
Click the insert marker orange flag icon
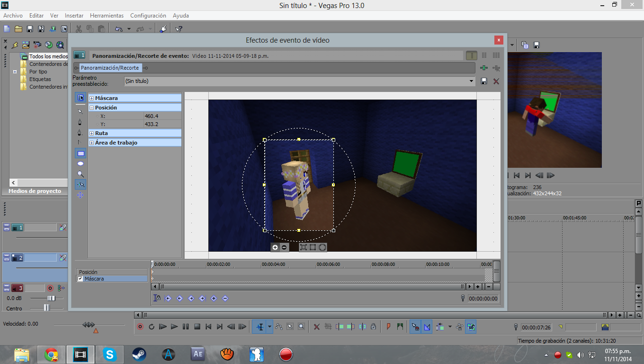click(388, 327)
